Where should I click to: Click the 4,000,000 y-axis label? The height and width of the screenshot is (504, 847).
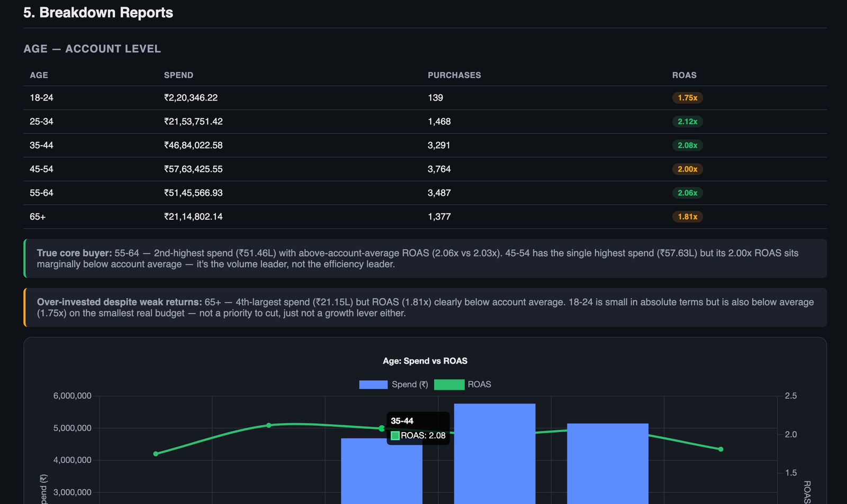point(73,461)
